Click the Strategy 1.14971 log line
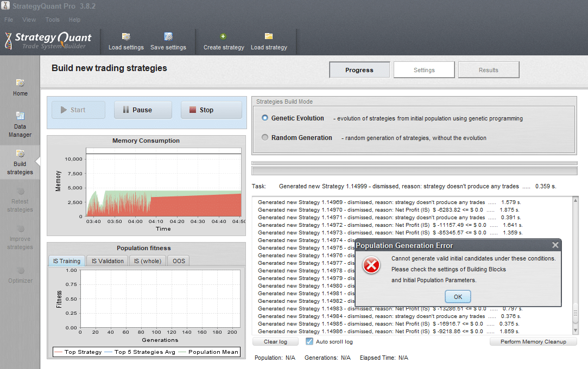The height and width of the screenshot is (369, 588). (x=389, y=217)
